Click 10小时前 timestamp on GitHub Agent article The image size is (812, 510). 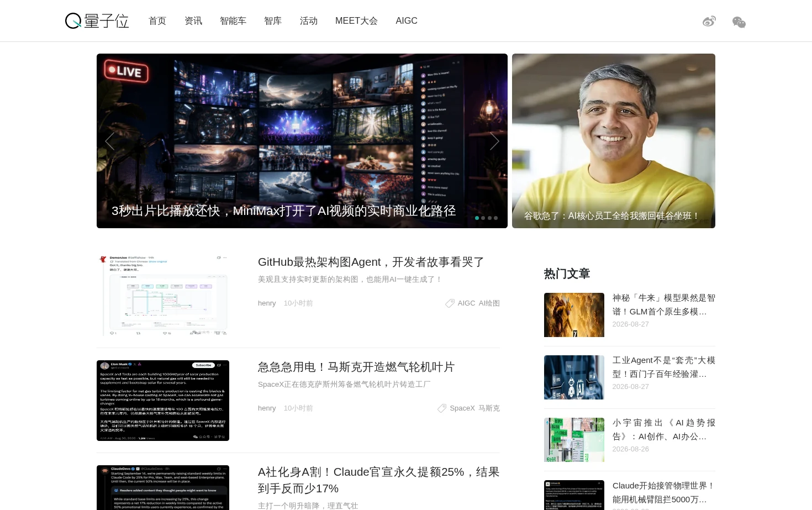pos(298,303)
